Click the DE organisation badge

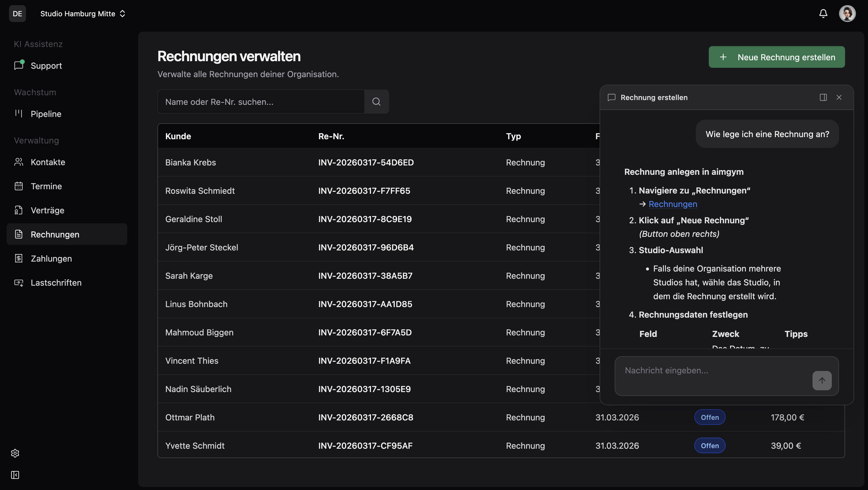[17, 14]
